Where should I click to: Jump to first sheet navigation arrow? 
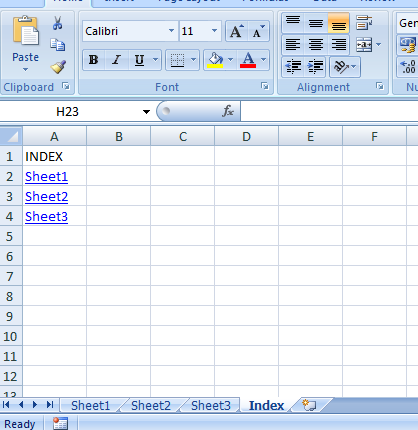click(x=6, y=405)
